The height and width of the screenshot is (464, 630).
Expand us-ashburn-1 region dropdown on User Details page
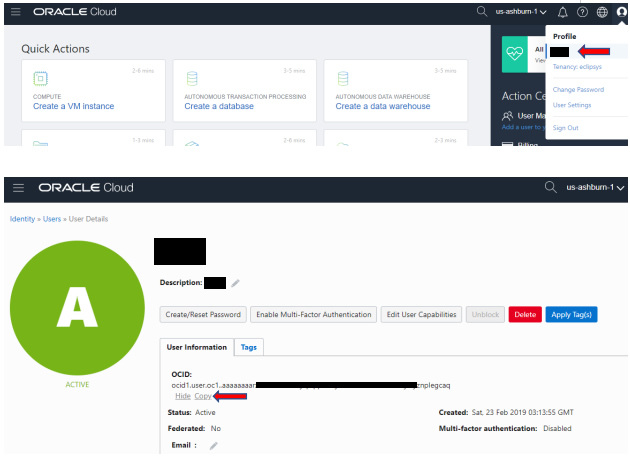[595, 187]
